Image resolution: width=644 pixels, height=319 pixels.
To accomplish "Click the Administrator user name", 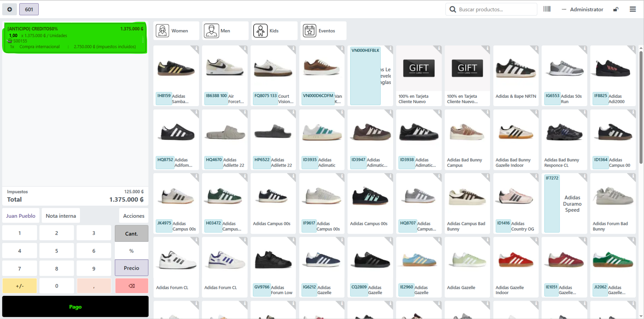I will pyautogui.click(x=587, y=9).
